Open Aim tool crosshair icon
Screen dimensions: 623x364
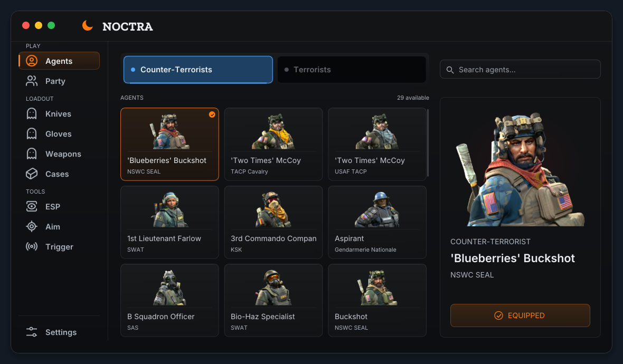32,227
